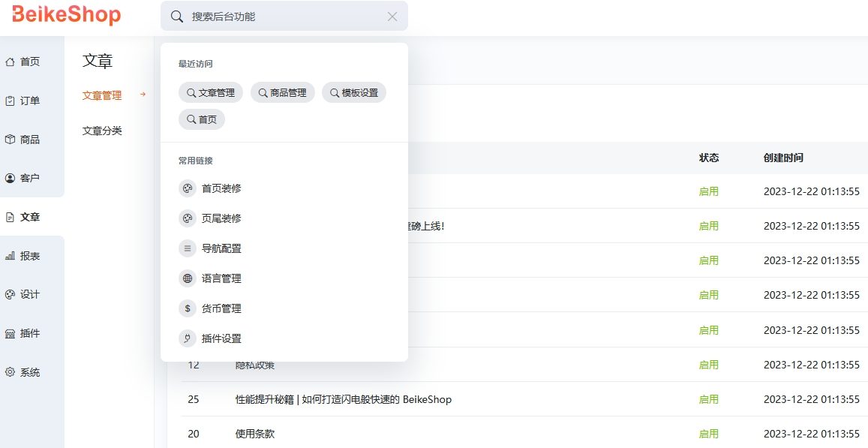This screenshot has width=868, height=448.
Task: Select the 插件 sidebar icon
Action: tap(30, 333)
